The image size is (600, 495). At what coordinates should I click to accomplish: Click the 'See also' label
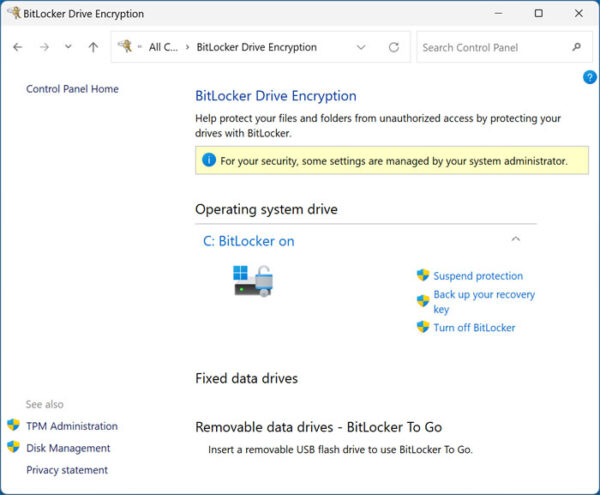44,404
